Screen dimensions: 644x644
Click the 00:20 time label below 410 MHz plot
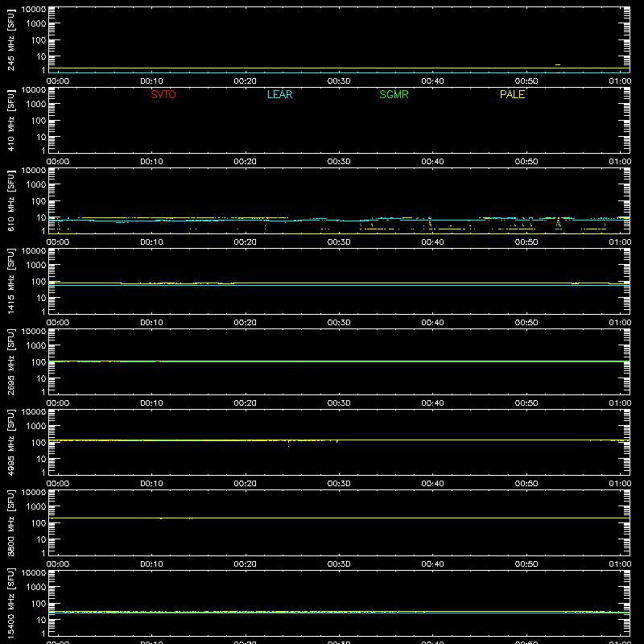pyautogui.click(x=246, y=162)
